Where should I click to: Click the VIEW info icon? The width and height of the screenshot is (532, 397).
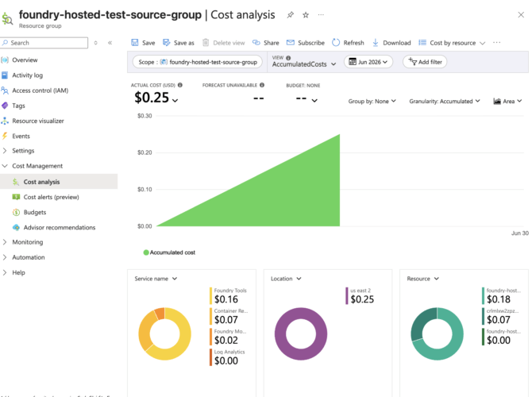288,58
